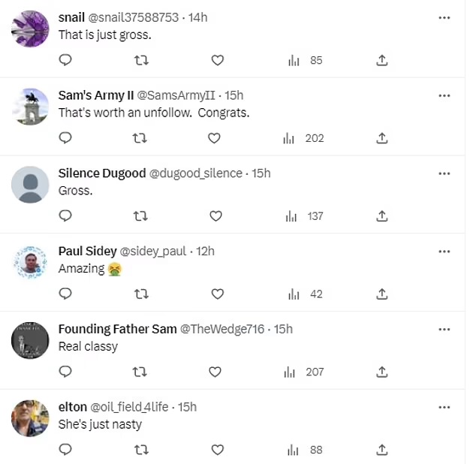This screenshot has width=476, height=464.
Task: Open more options for Silence Dugood's tweet
Action: [x=444, y=173]
